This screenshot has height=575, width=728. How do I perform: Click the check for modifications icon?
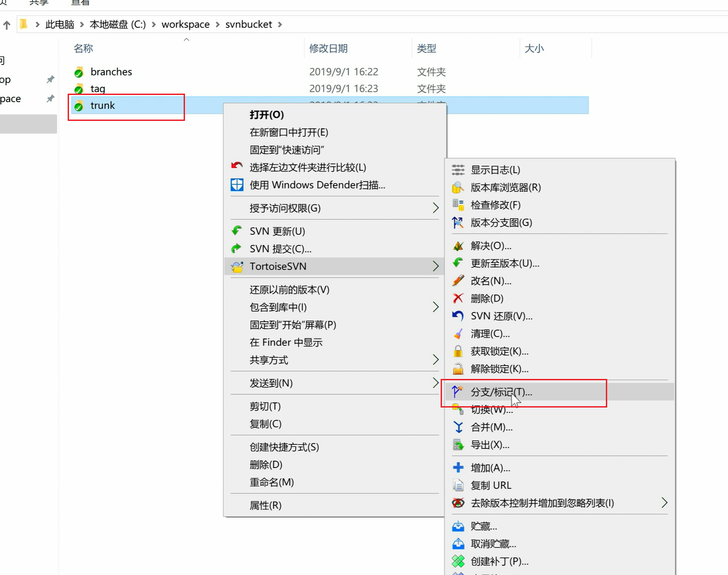458,205
